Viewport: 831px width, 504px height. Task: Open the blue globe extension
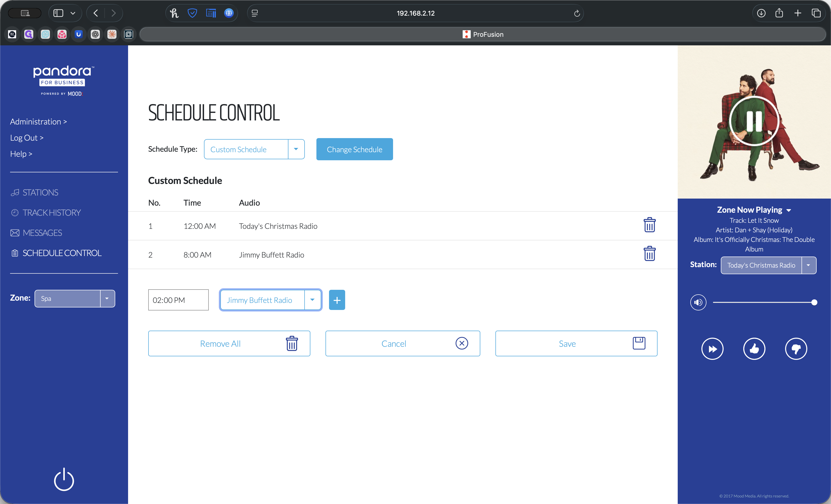(229, 13)
